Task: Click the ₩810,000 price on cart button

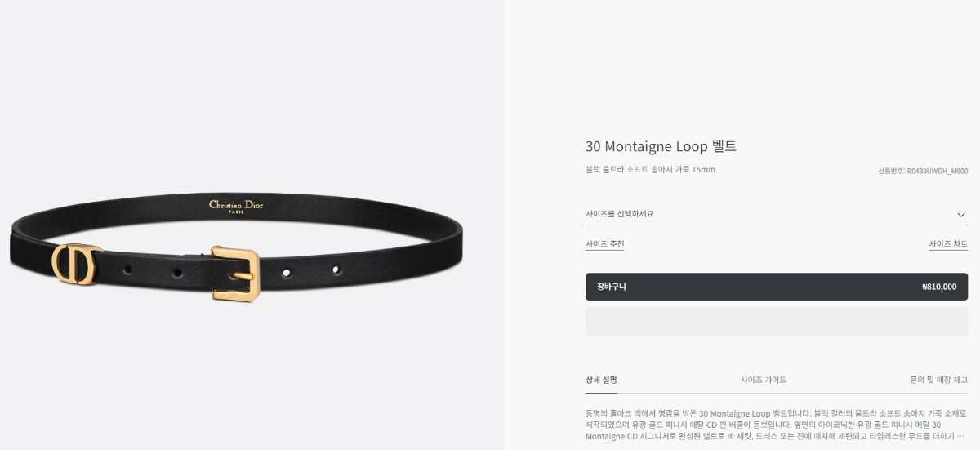Action: click(x=938, y=287)
